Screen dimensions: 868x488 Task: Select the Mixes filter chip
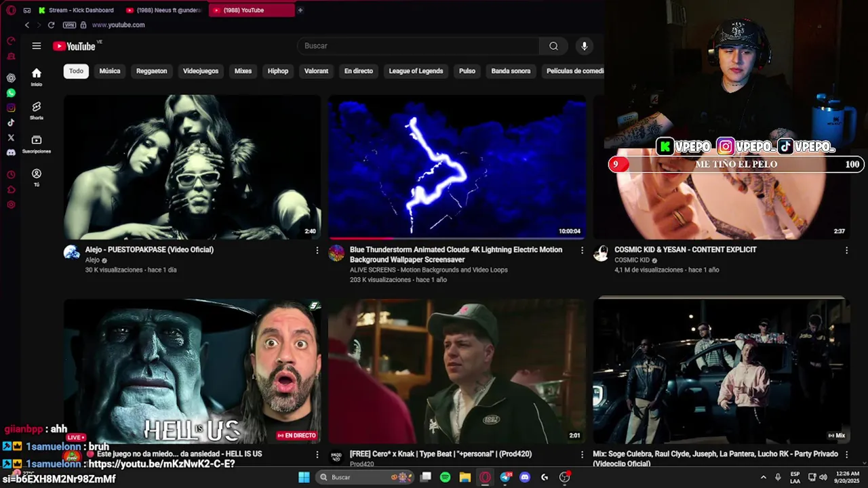point(243,71)
